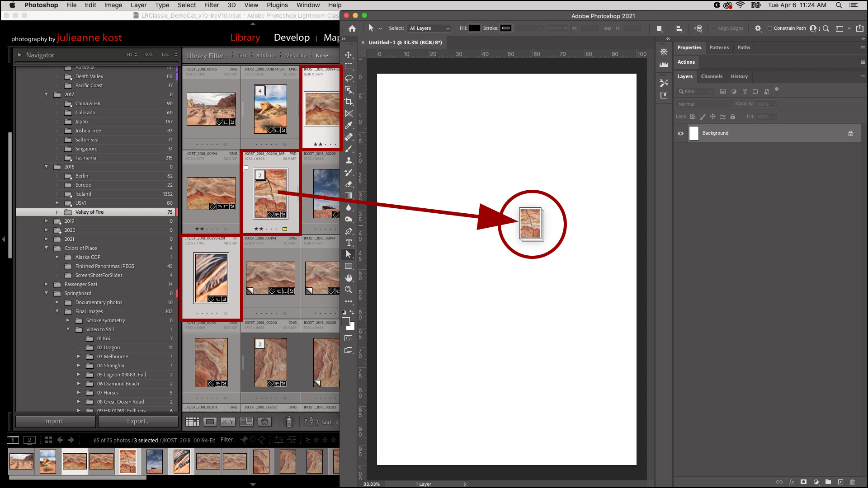Select the Crop tool in toolbar

(x=349, y=101)
